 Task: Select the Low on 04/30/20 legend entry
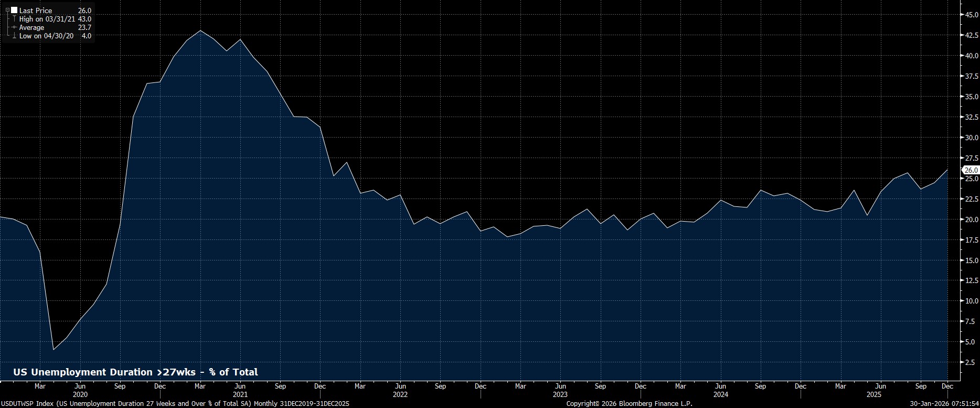tap(46, 36)
